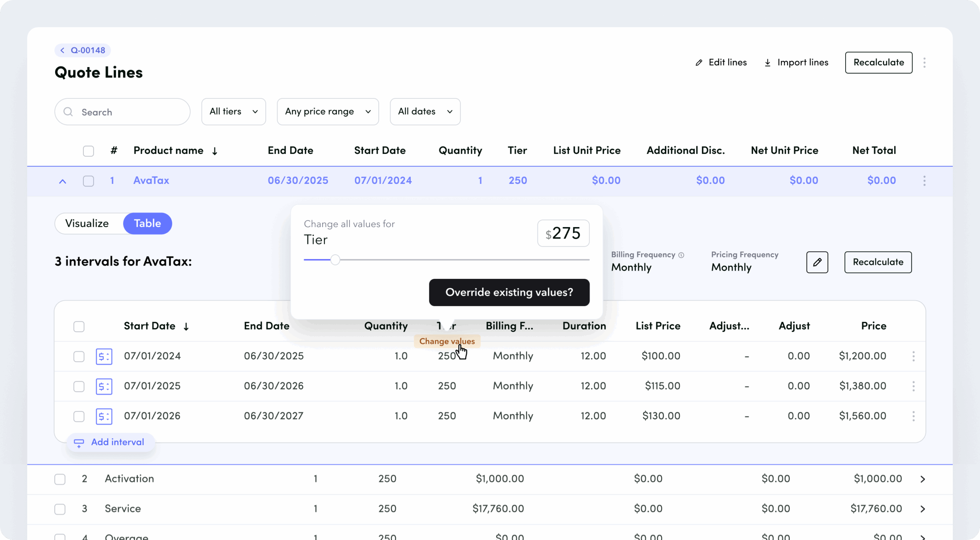The height and width of the screenshot is (540, 980).
Task: Click Import lines with download icon
Action: (796, 62)
